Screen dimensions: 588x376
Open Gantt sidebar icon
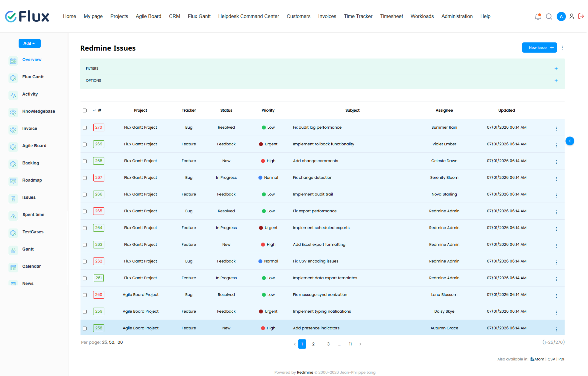[x=13, y=250]
